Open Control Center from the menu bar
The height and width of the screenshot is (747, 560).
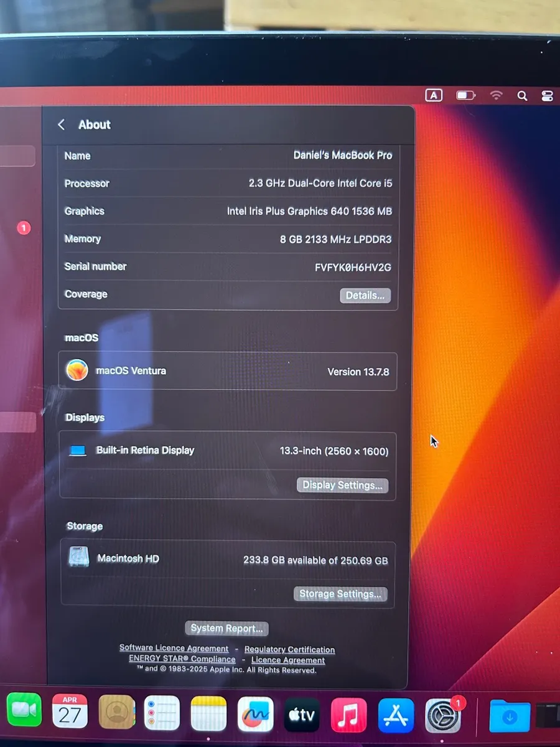click(x=547, y=95)
